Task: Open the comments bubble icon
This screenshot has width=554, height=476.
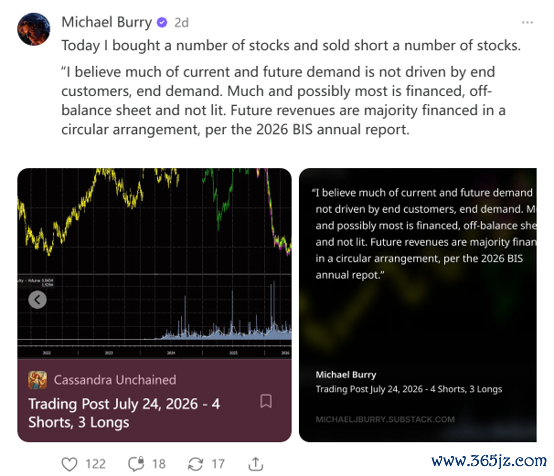Action: click(x=136, y=464)
